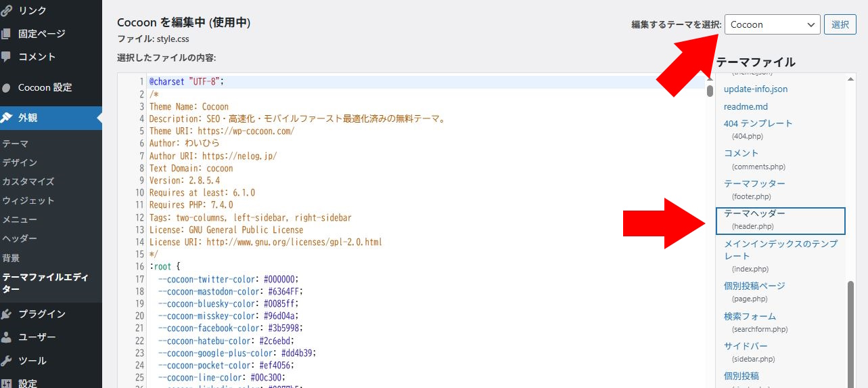Click line number 16 in the gutter
Viewport: 868px width, 388px height.
tap(139, 267)
